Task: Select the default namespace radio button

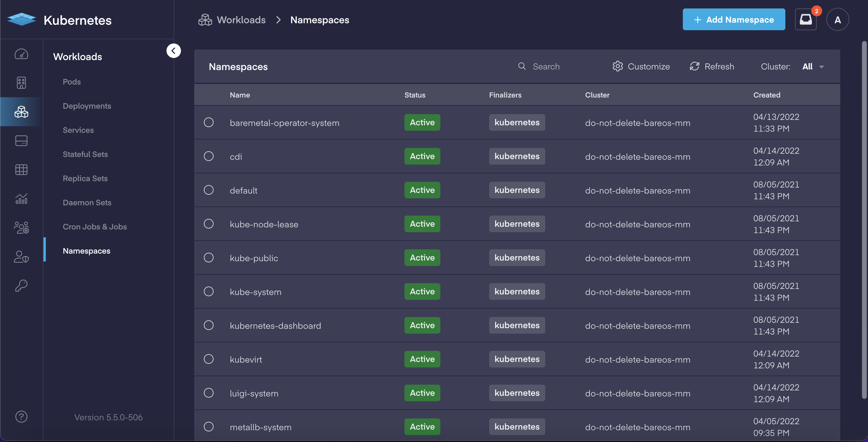Action: pos(209,190)
